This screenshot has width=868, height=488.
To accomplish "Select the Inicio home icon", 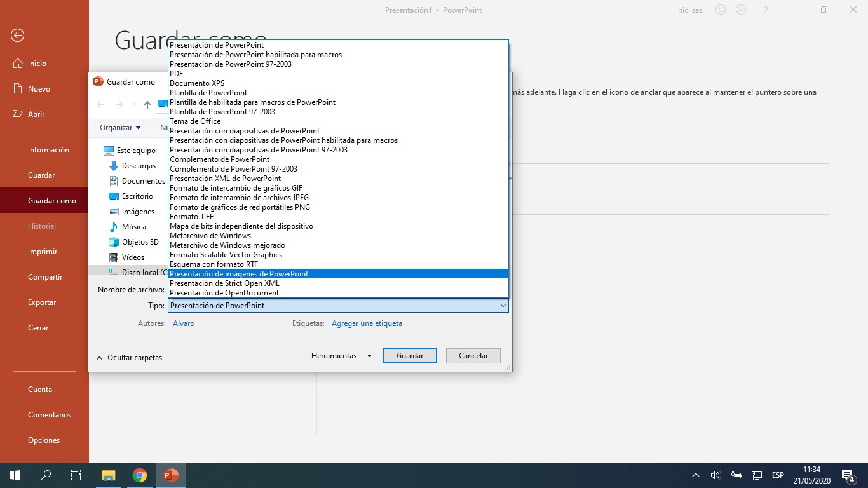I will point(18,63).
